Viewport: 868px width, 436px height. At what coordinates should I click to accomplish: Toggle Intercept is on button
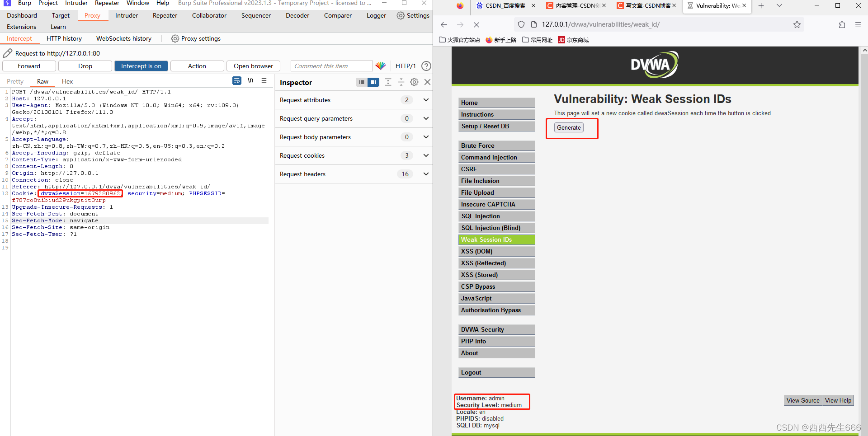click(141, 66)
